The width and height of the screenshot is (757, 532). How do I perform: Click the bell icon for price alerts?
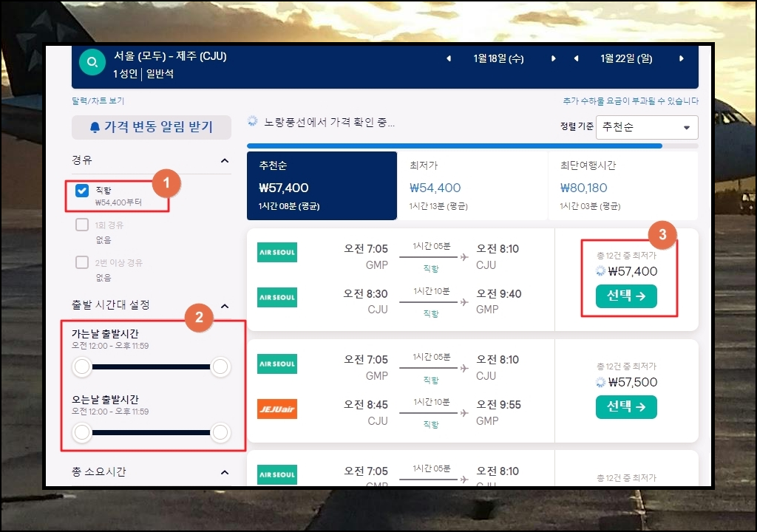click(x=95, y=127)
